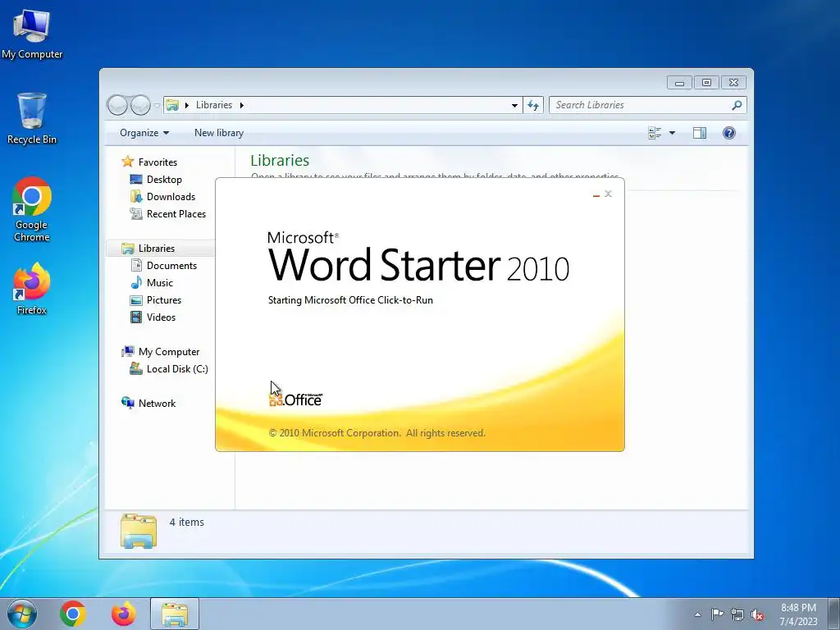Open network status tray icon
This screenshot has width=840, height=630.
[737, 614]
